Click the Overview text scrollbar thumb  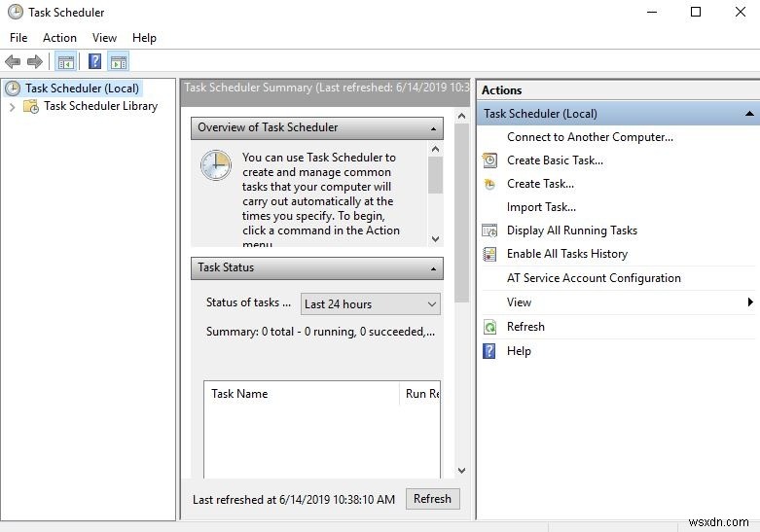click(435, 175)
